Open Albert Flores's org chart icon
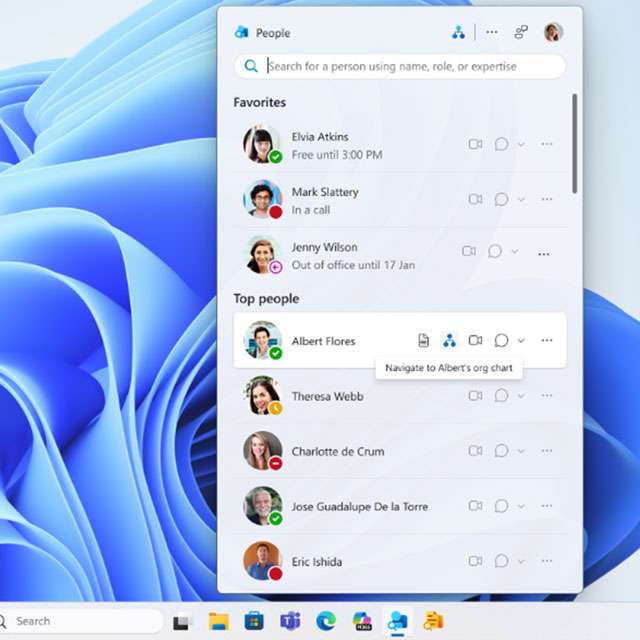The image size is (640, 640). click(x=449, y=341)
